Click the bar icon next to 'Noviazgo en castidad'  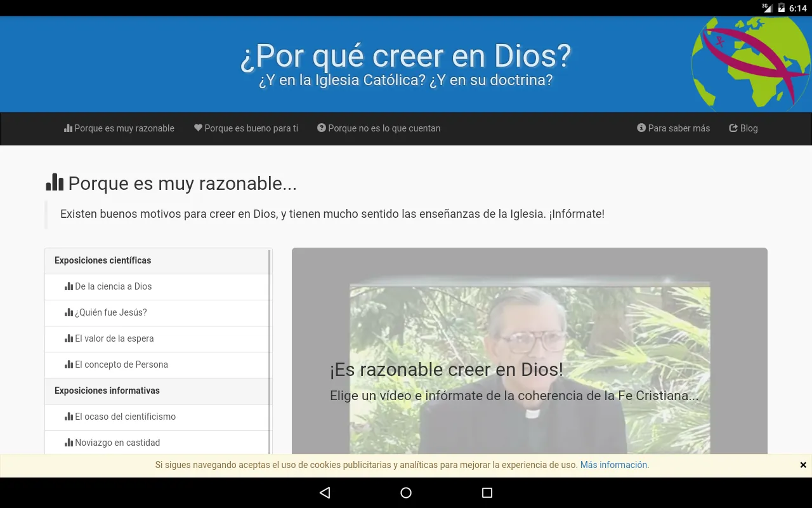69,443
